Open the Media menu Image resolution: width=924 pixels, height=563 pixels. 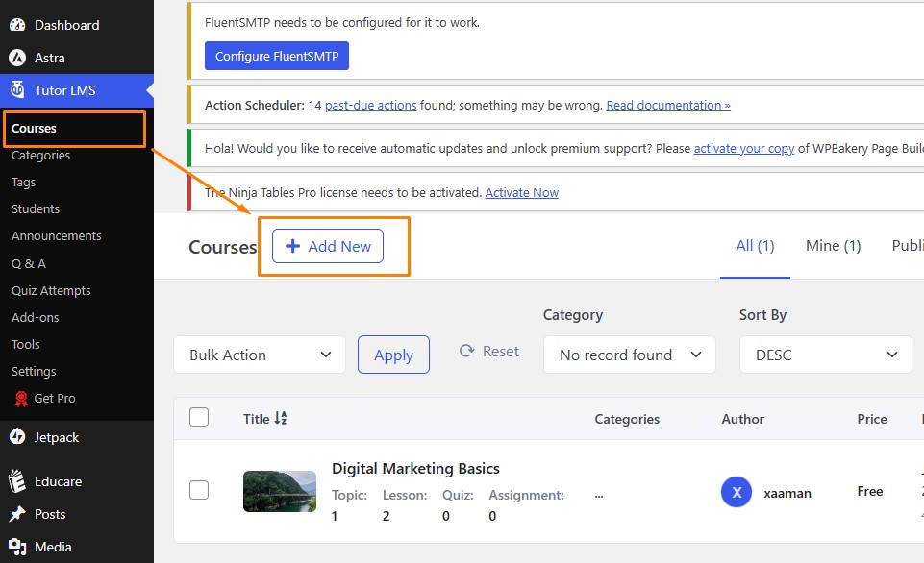[77, 547]
